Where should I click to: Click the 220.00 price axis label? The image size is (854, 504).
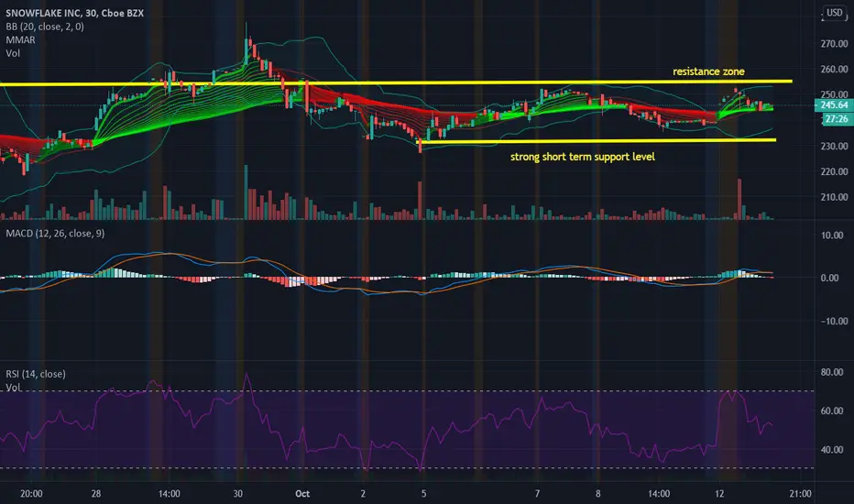pyautogui.click(x=834, y=171)
